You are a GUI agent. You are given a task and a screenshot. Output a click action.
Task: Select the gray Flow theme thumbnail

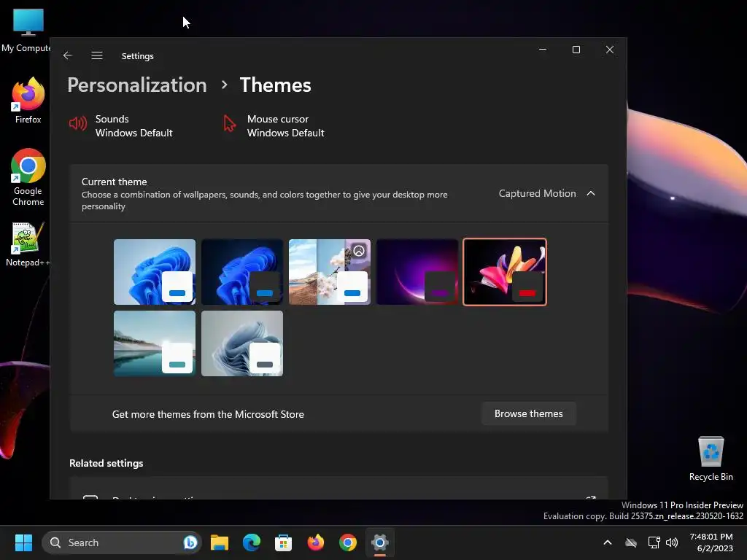[242, 343]
